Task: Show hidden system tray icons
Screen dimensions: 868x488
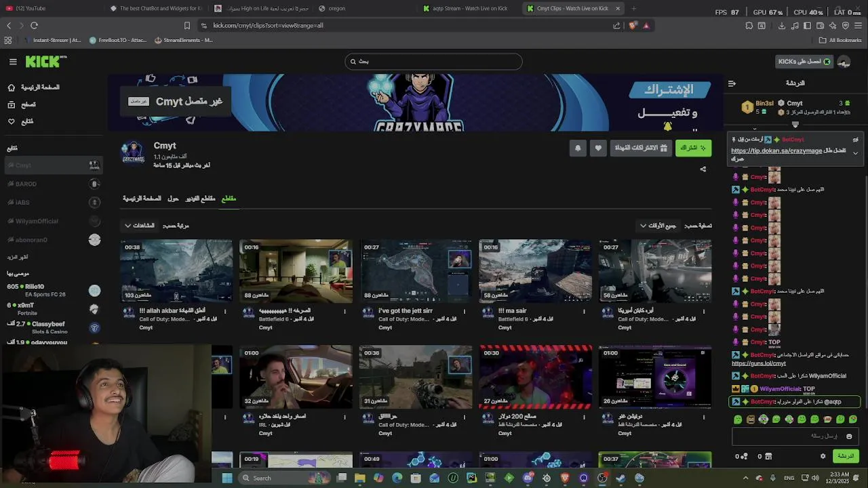Action: click(745, 478)
